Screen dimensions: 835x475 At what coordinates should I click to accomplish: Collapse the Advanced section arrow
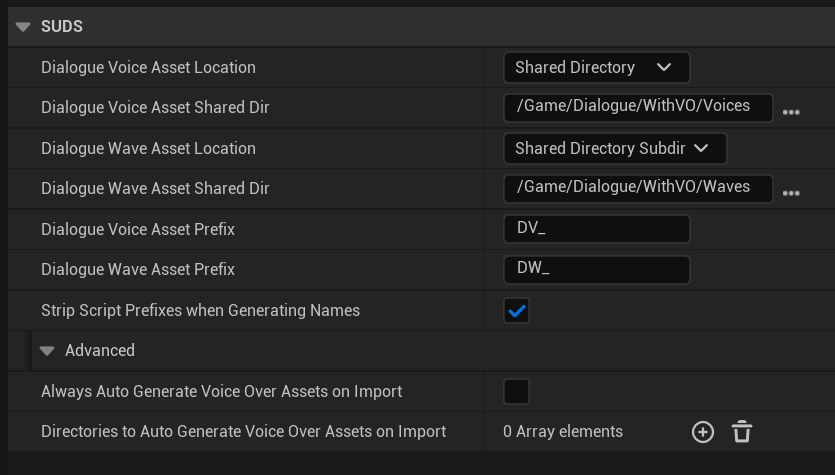coord(47,351)
